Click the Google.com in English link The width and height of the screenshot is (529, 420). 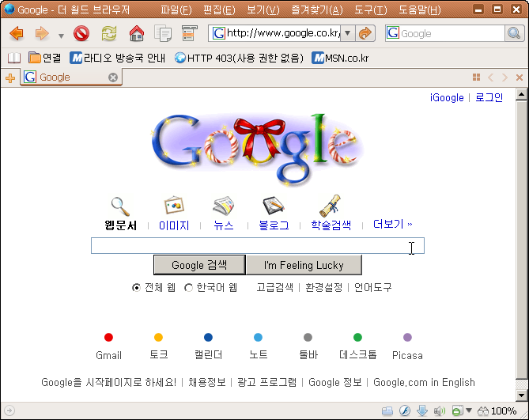[424, 382]
